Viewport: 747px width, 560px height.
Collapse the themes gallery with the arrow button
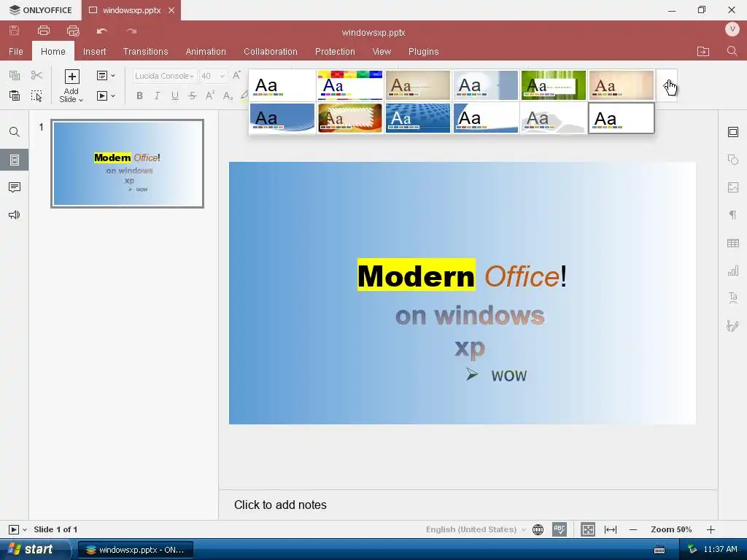pos(667,85)
